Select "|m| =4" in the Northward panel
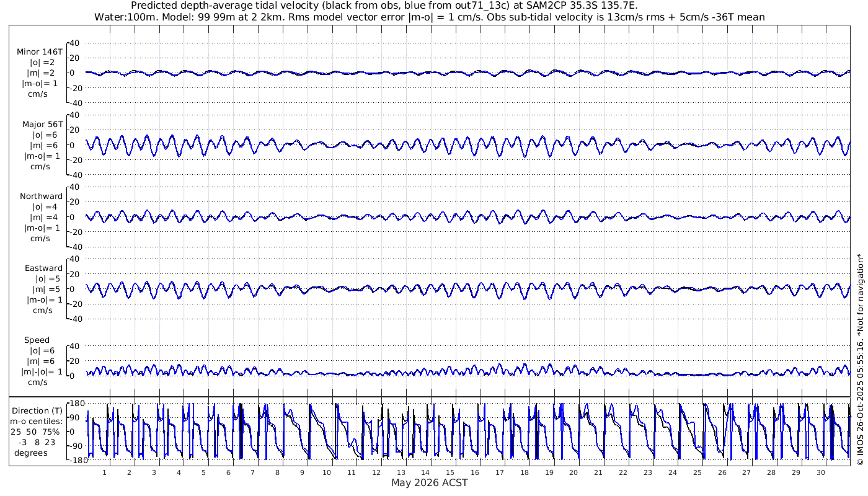Image resolution: width=868 pixels, height=496 pixels. 44,217
